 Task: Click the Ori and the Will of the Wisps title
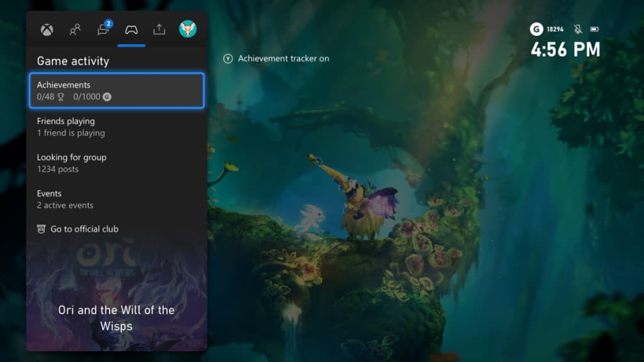click(116, 318)
